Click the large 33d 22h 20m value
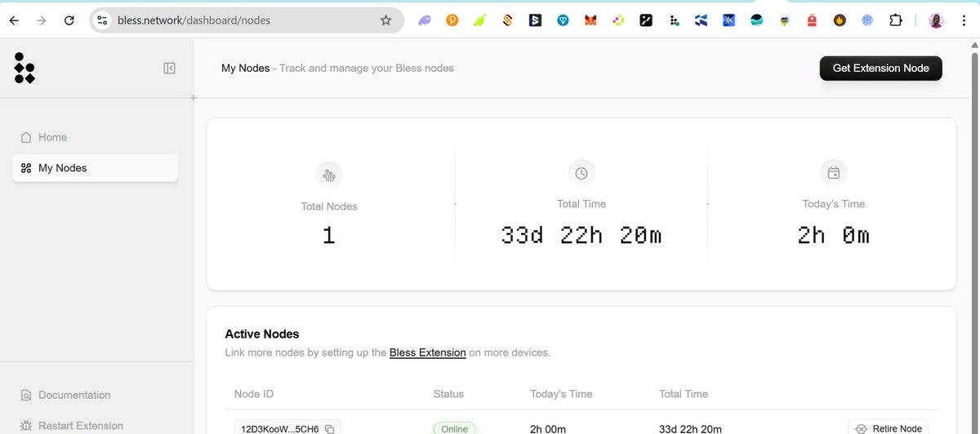The width and height of the screenshot is (980, 434). pos(581,235)
